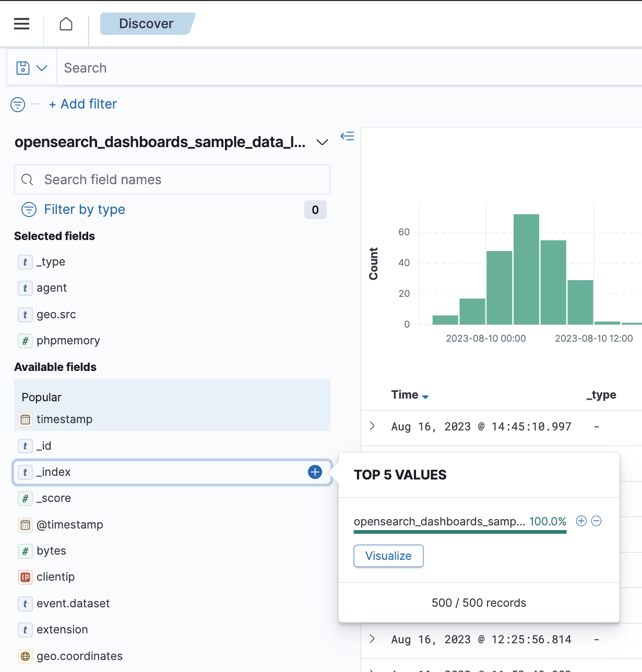The width and height of the screenshot is (642, 672).
Task: Toggle Time column sort order
Action: pyautogui.click(x=425, y=395)
